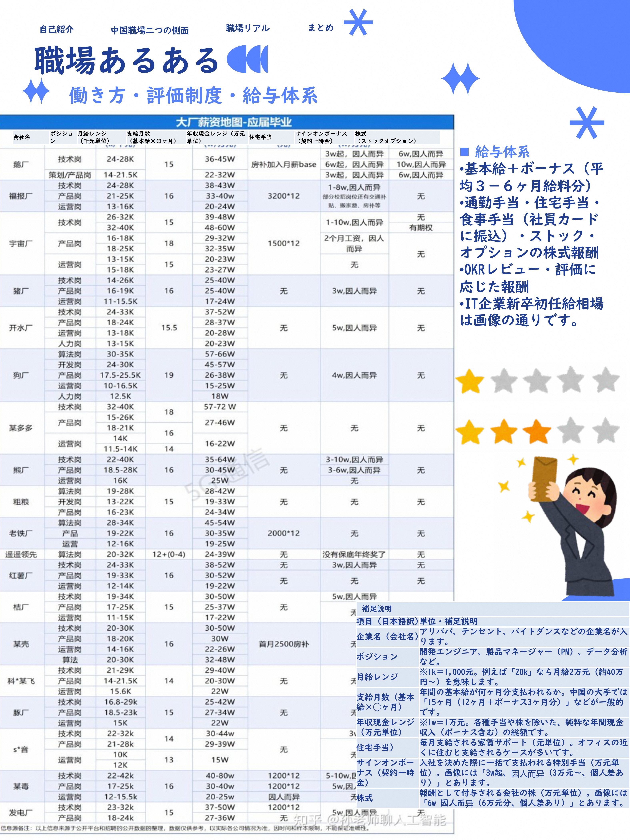
Task: Select the subtitle 働き方・評価制度・給与体系
Action: click(x=193, y=95)
